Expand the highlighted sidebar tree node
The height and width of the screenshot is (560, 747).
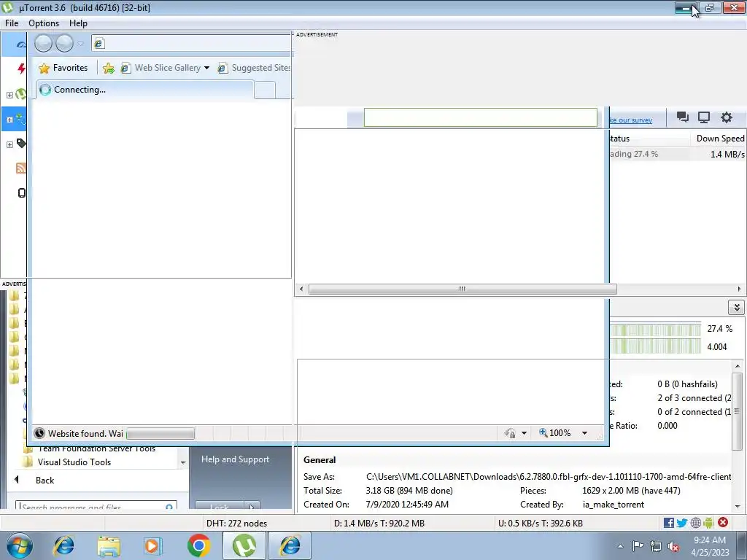9,120
